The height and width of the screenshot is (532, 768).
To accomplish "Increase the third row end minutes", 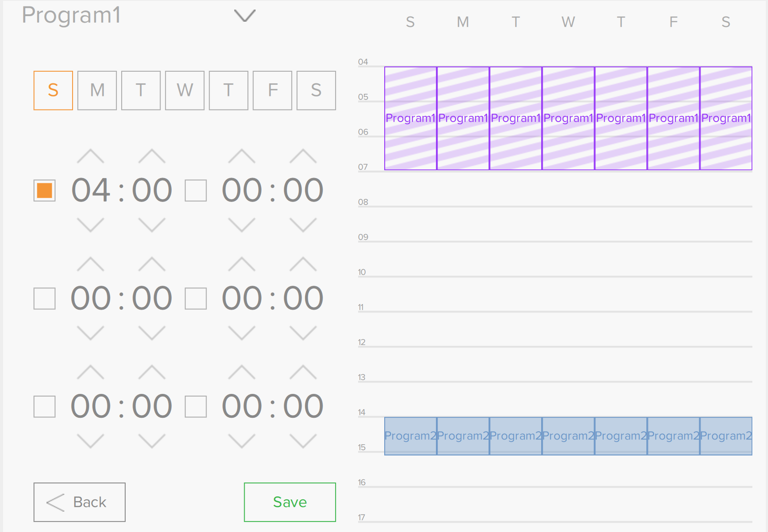I will [303, 372].
